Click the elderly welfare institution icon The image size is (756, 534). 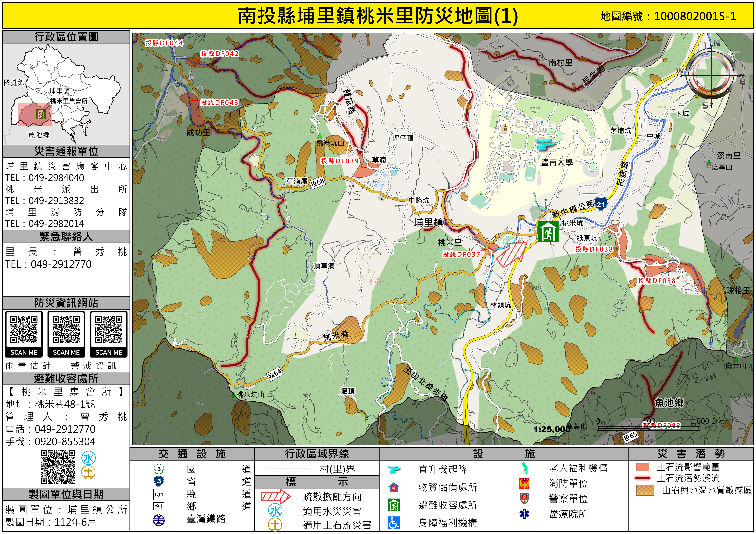(524, 468)
